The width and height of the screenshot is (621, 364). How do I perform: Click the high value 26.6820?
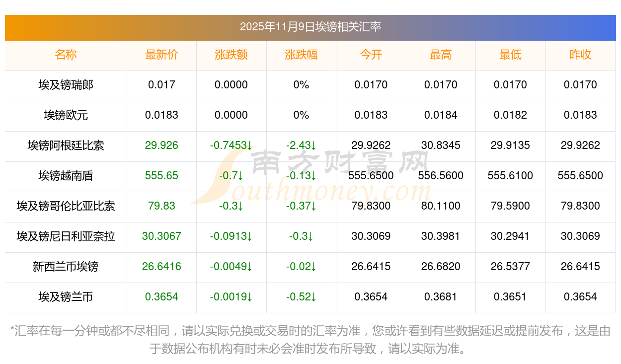(441, 267)
